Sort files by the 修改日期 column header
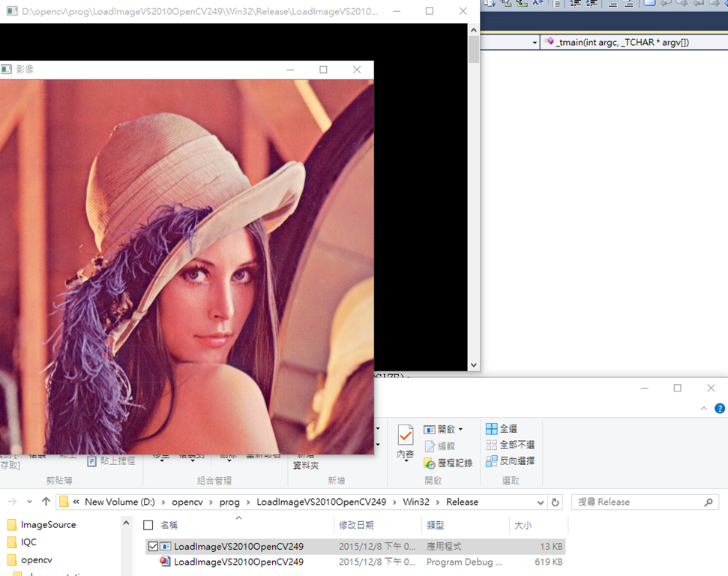Image resolution: width=728 pixels, height=576 pixels. (356, 525)
